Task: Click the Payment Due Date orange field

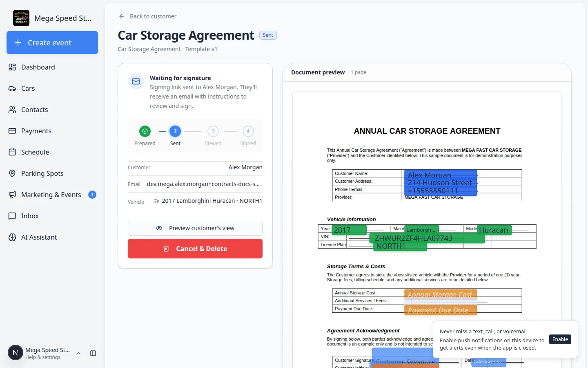Action: pos(441,310)
